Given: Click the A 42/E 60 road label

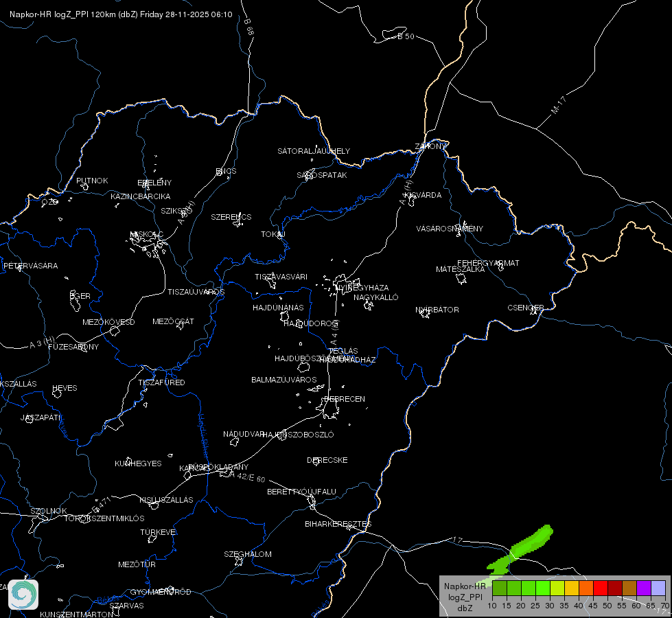Looking at the screenshot, I should 248,477.
